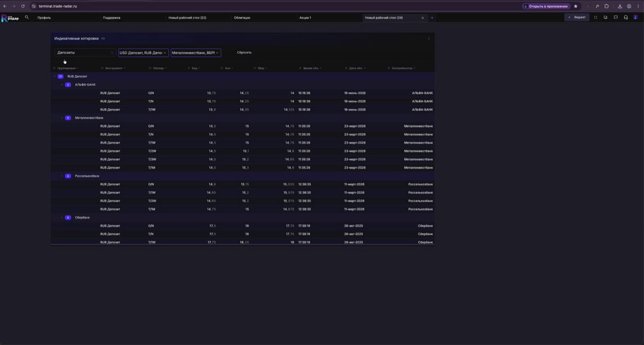Image resolution: width=644 pixels, height=345 pixels.
Task: Open the Инструмент column header menu
Action: click(x=124, y=68)
